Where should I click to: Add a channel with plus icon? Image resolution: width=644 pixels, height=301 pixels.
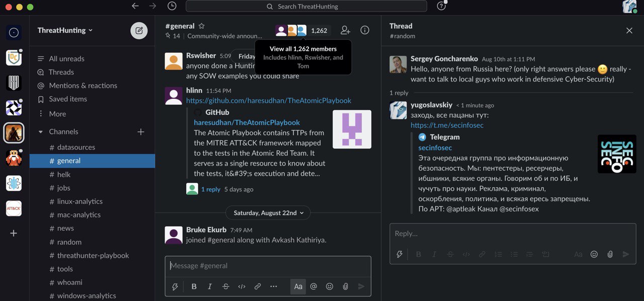pyautogui.click(x=141, y=132)
